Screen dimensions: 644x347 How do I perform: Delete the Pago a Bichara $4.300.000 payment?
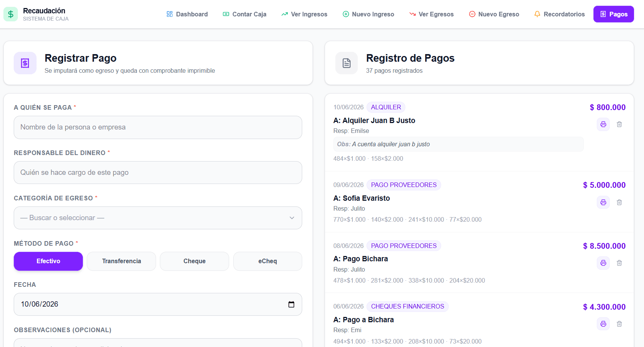coord(619,324)
